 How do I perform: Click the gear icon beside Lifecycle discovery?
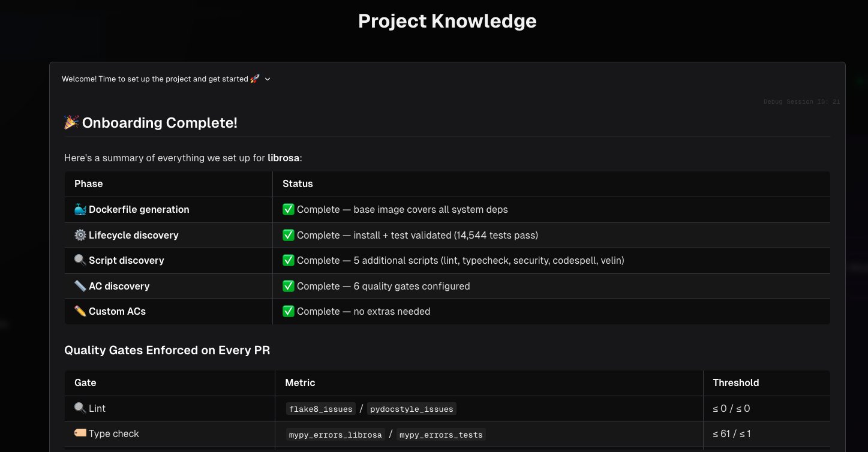tap(80, 236)
